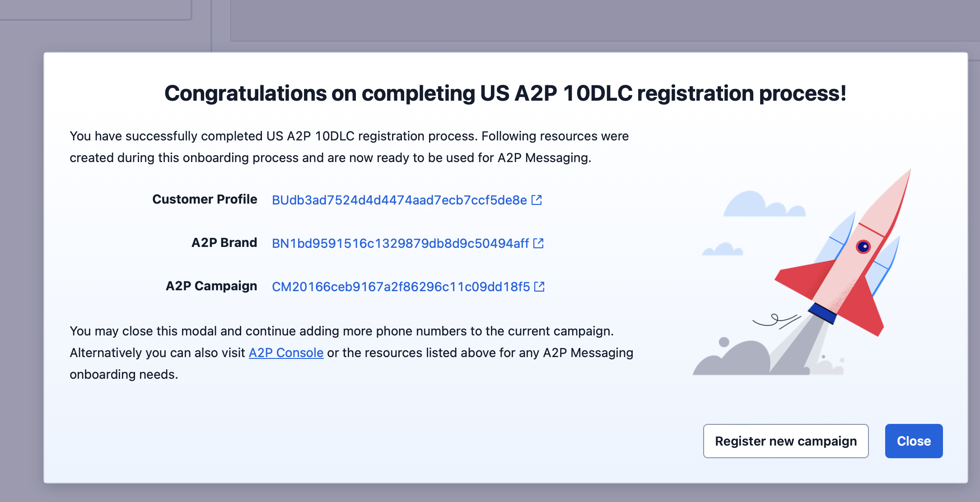This screenshot has width=980, height=502.
Task: Click the small blue cloud graphic
Action: (723, 250)
